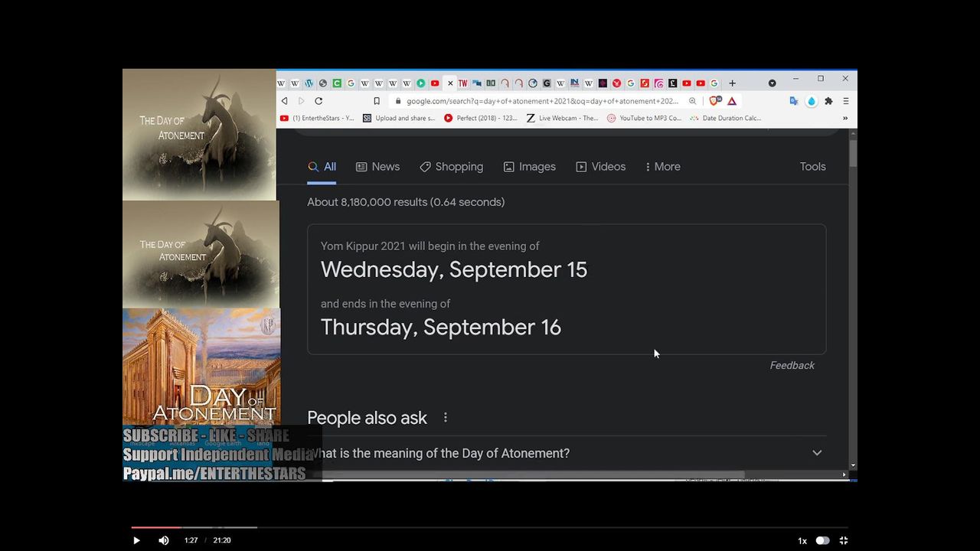Open the extensions puzzle piece icon
Viewport: 980px width, 551px height.
point(828,101)
